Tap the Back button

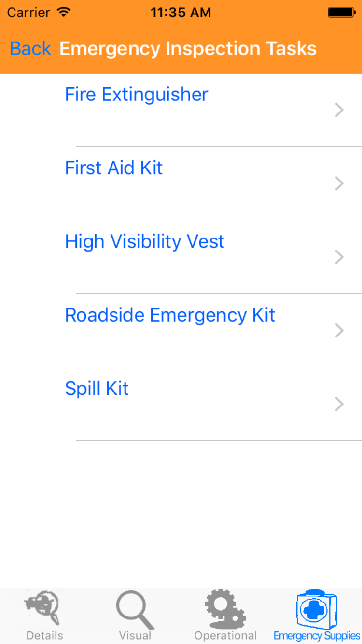point(30,49)
